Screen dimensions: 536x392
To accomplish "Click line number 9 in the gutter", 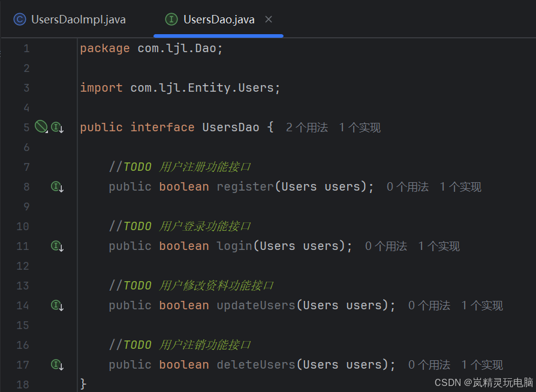I will 26,206.
